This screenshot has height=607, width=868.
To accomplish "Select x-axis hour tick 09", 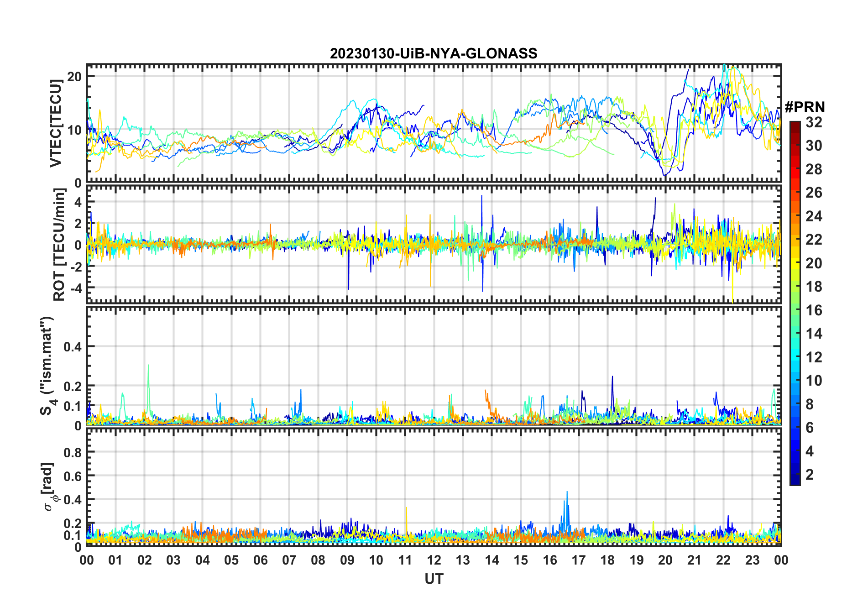I will 347,560.
